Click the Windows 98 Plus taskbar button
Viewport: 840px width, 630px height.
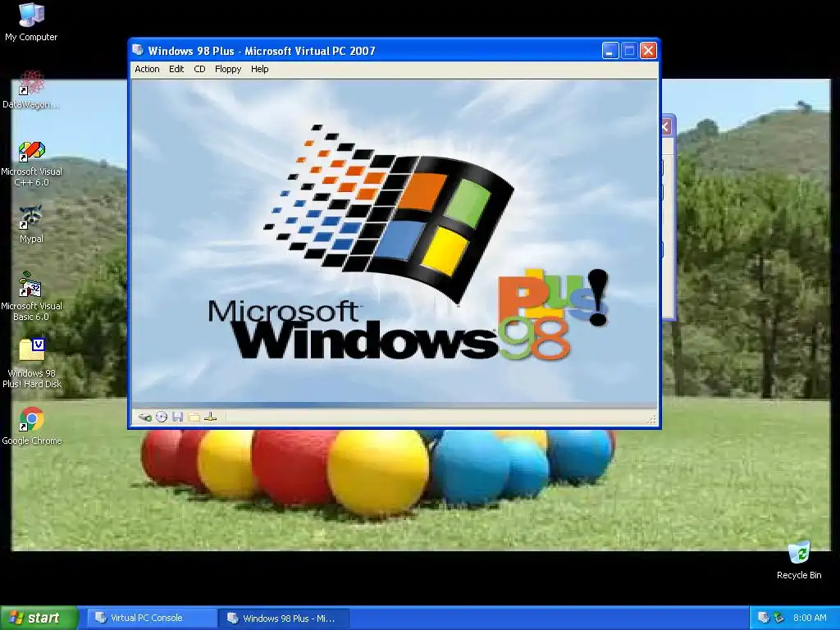(284, 619)
